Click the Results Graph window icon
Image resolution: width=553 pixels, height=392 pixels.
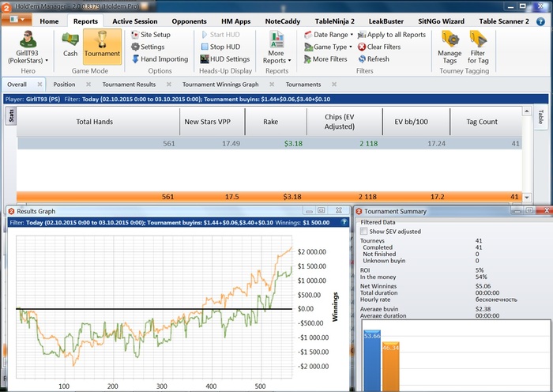[x=11, y=211]
